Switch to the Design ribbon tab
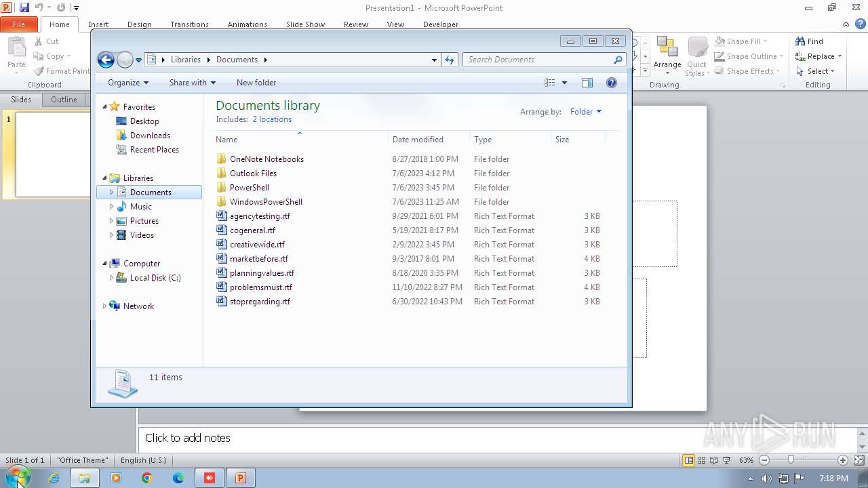868x488 pixels. (x=139, y=24)
